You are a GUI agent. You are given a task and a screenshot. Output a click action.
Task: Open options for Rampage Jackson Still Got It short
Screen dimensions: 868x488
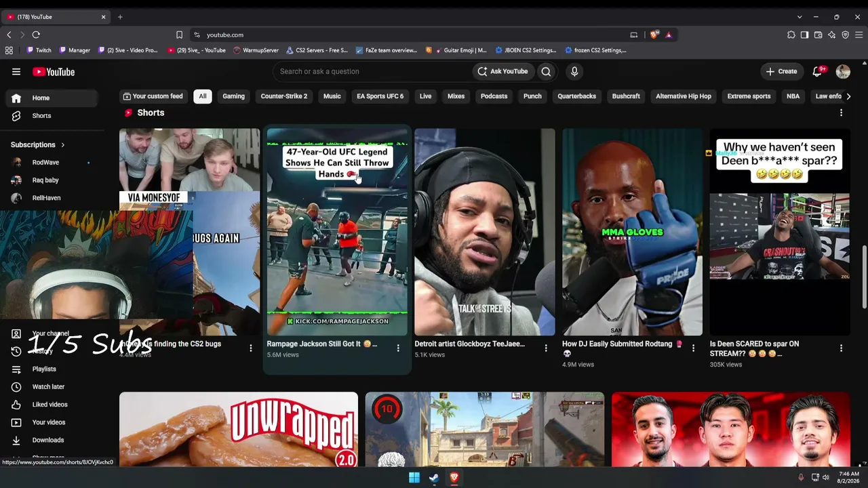click(398, 348)
